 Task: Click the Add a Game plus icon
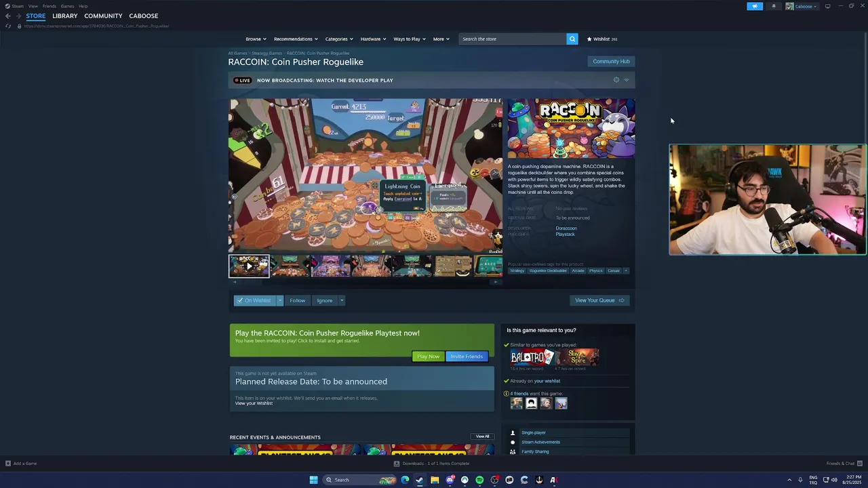pos(8,464)
